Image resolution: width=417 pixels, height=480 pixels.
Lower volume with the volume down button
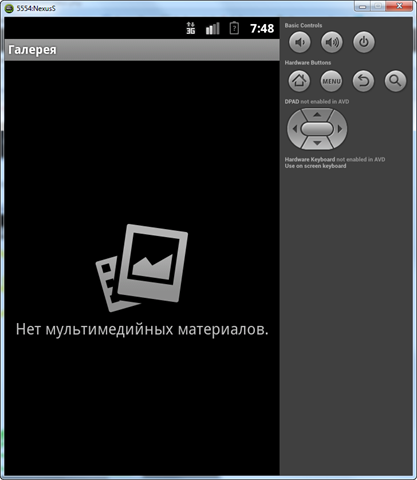tap(300, 42)
